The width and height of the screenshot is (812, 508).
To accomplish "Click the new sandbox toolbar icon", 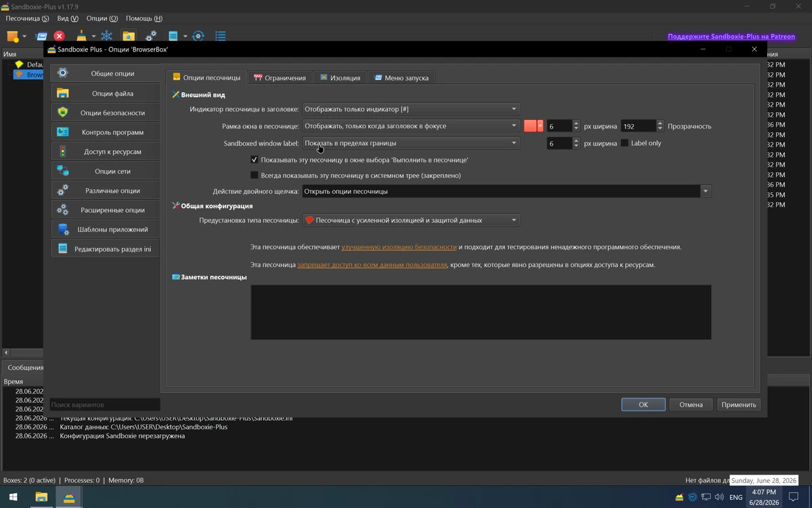I will (12, 36).
